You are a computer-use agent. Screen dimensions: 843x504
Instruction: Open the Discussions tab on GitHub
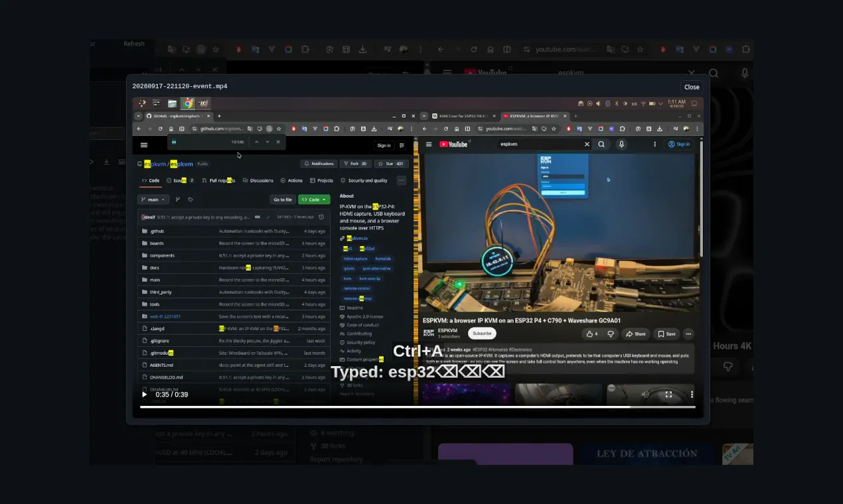click(x=258, y=180)
